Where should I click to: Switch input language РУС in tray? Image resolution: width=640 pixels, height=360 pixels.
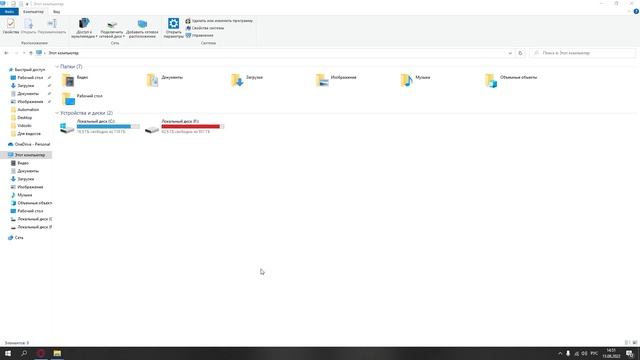[x=594, y=353]
